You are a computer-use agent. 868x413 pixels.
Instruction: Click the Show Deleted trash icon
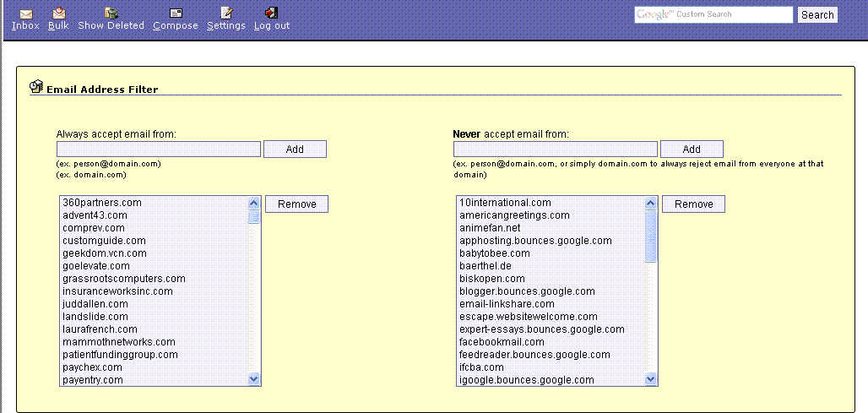(x=111, y=13)
